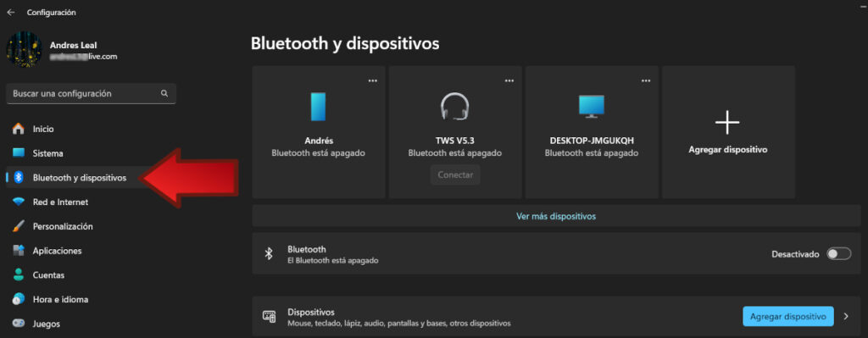Click the Cuentas person icon
The image size is (868, 338).
tap(19, 275)
